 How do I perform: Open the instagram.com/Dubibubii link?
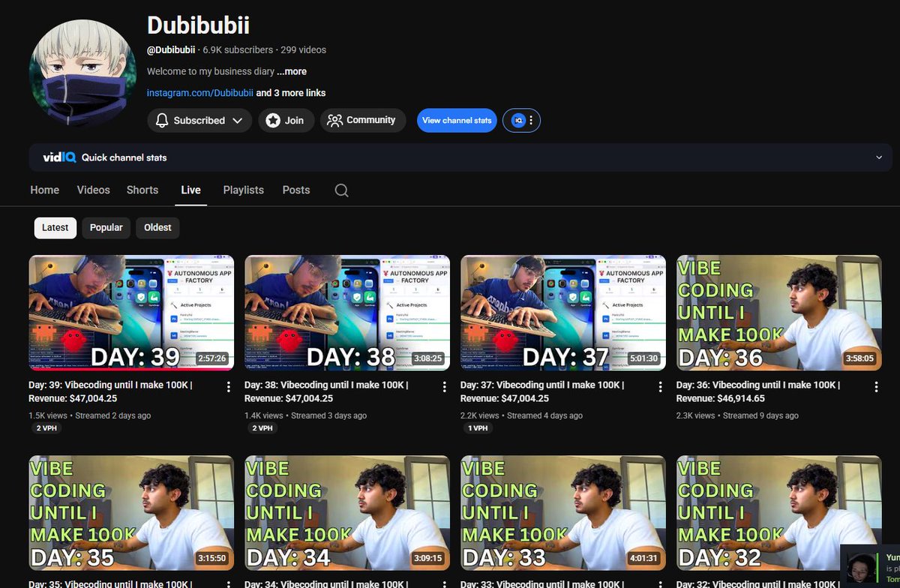click(200, 93)
